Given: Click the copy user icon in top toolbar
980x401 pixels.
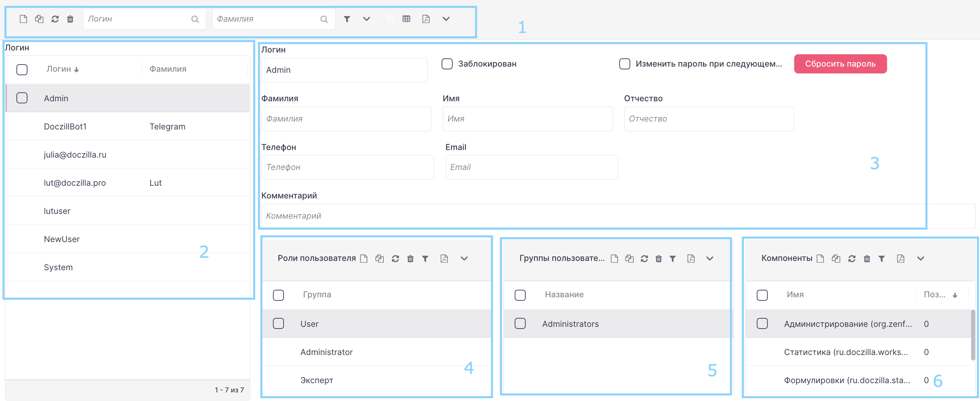Looking at the screenshot, I should coord(39,19).
